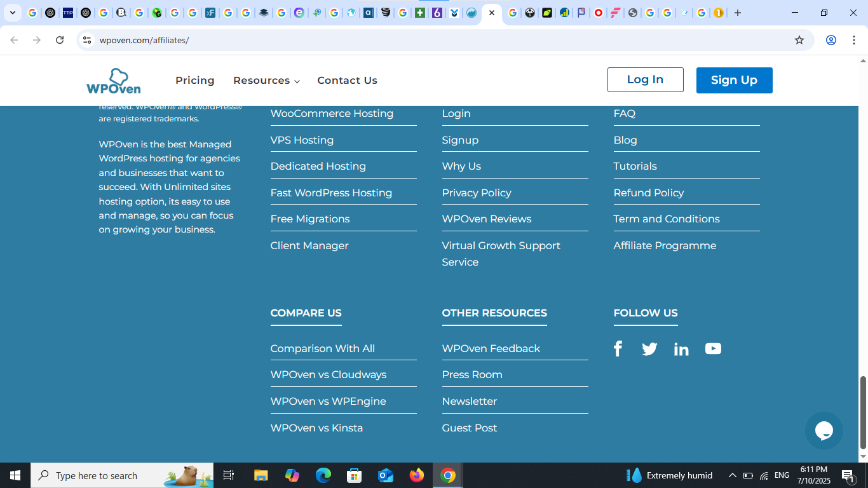Open Privacy Policy link
This screenshot has height=488, width=868.
click(x=477, y=193)
